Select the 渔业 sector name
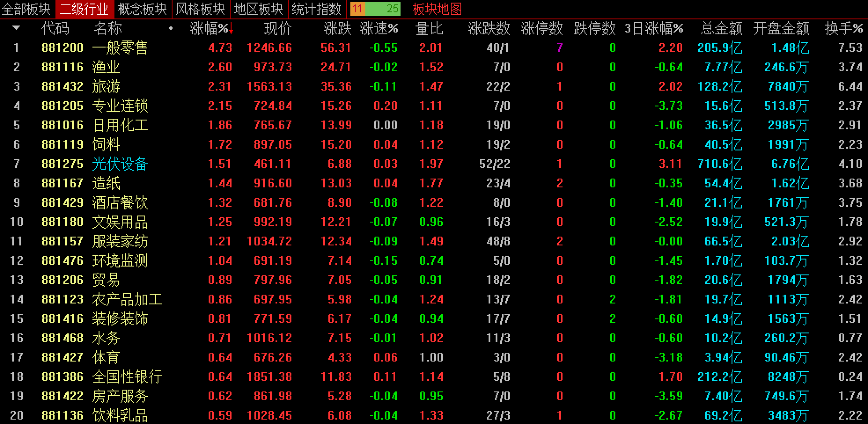868x424 pixels. [106, 67]
